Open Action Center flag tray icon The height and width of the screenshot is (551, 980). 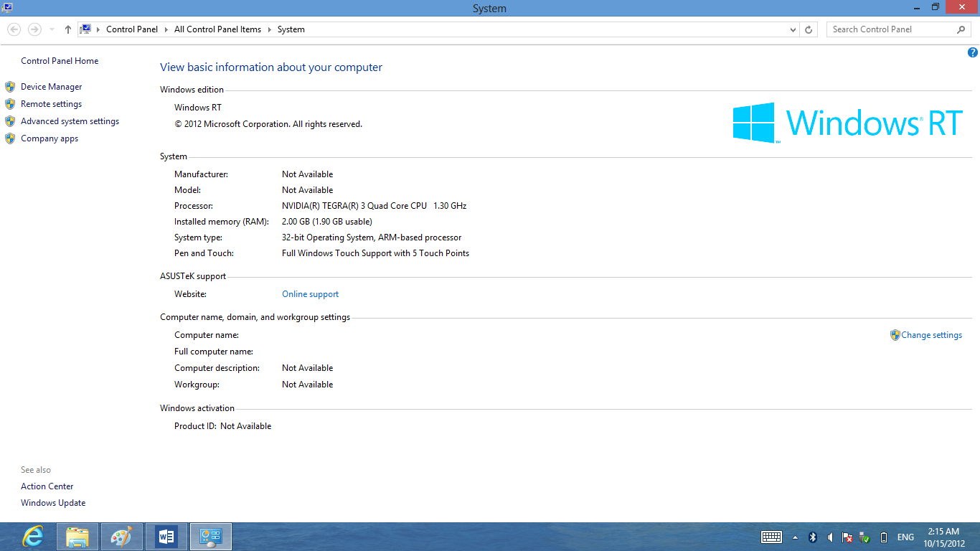pos(847,537)
